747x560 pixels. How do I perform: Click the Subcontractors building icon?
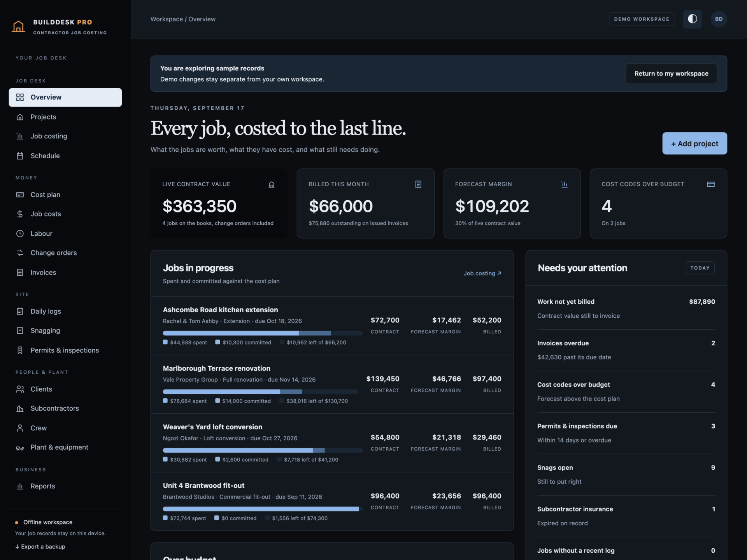pyautogui.click(x=20, y=408)
